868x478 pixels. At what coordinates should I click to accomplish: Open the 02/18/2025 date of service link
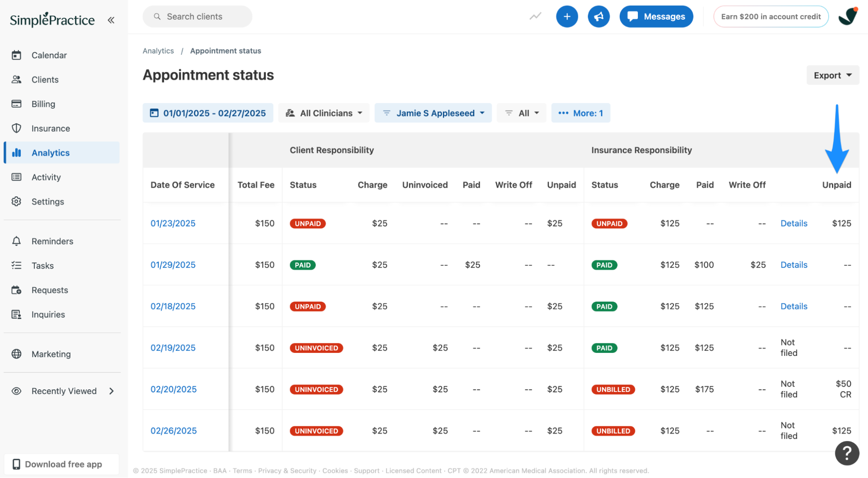[x=173, y=306]
